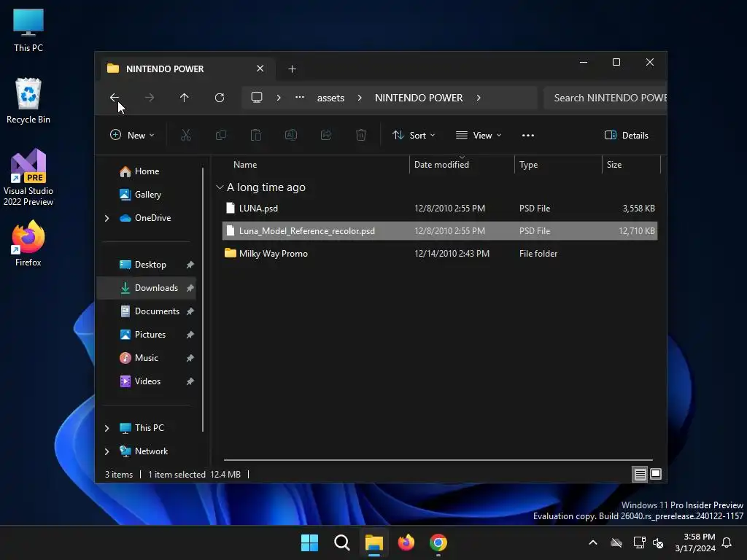Expand the This PC tree node
This screenshot has width=747, height=560.
(x=107, y=428)
